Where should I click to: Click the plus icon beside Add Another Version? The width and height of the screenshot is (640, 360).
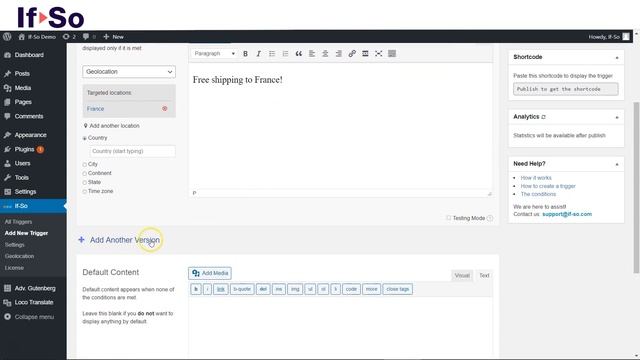click(x=81, y=240)
